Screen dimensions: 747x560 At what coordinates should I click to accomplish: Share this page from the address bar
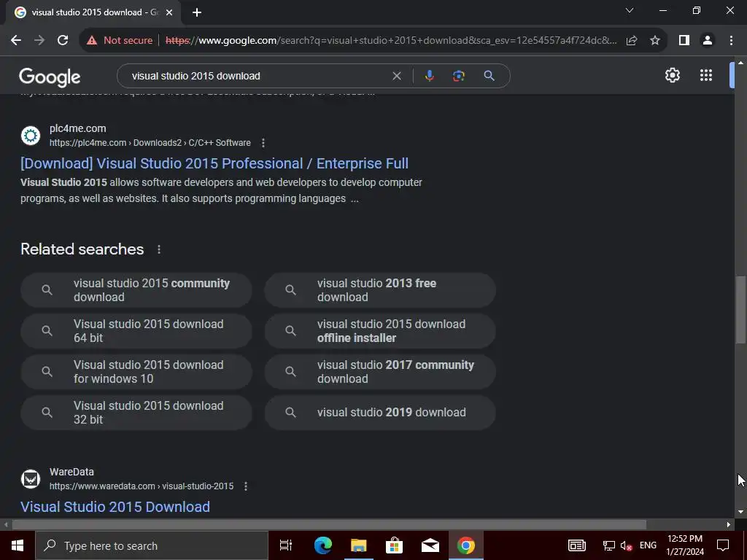tap(632, 41)
